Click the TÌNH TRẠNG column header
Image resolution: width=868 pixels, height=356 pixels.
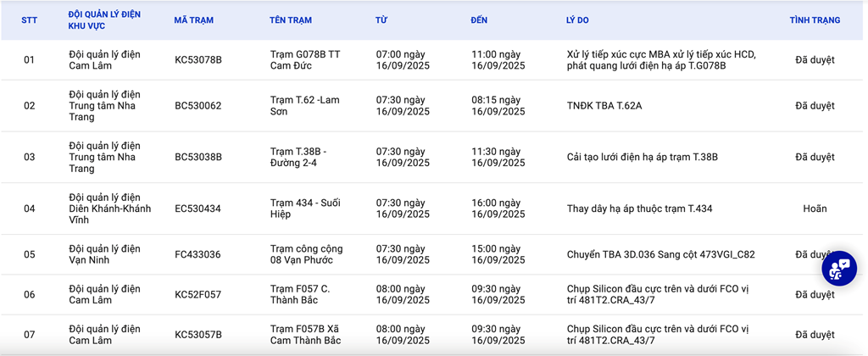[815, 20]
